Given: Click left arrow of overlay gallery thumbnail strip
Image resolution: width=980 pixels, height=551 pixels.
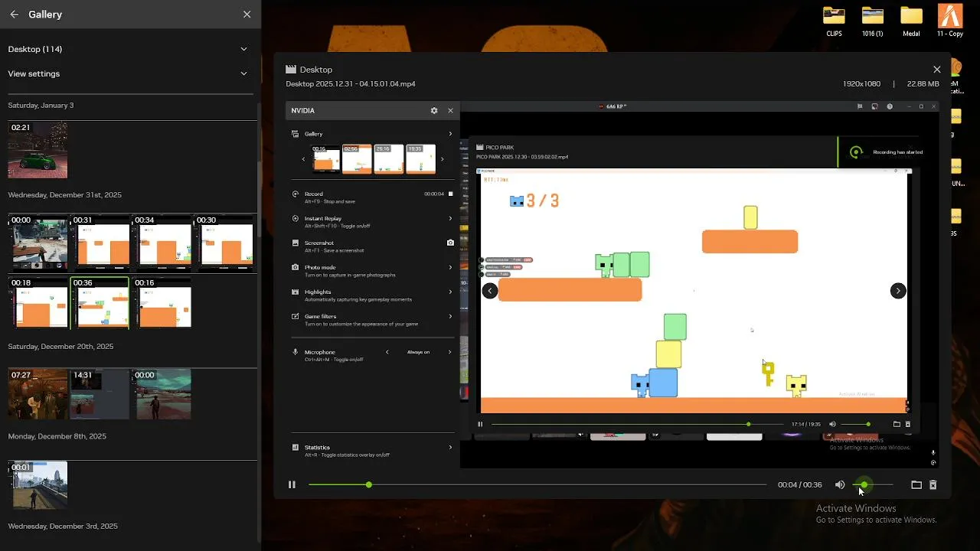Looking at the screenshot, I should click(x=303, y=159).
